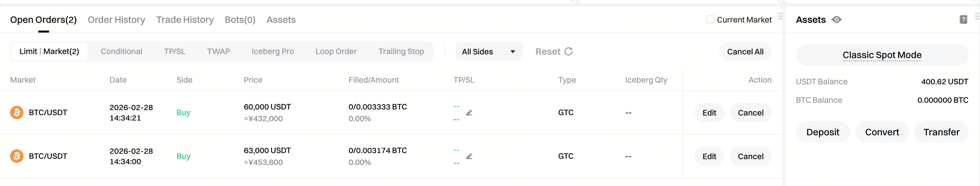Open the Classic Spot Mode selector
Image resolution: width=980 pixels, height=186 pixels.
[x=882, y=55]
